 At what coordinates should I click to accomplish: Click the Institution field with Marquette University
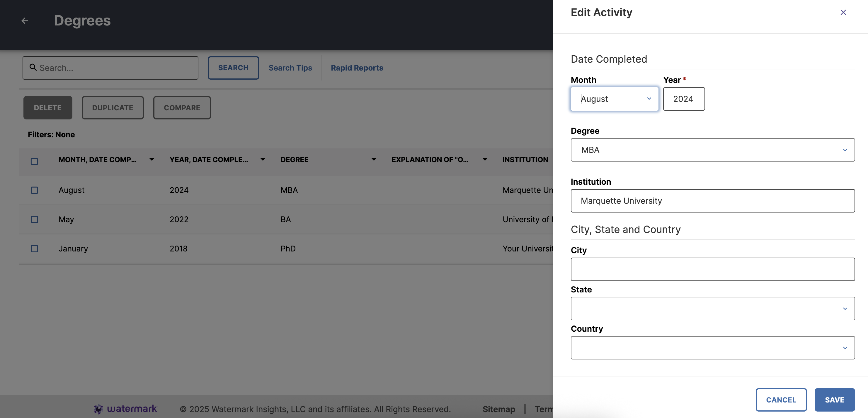pos(713,201)
